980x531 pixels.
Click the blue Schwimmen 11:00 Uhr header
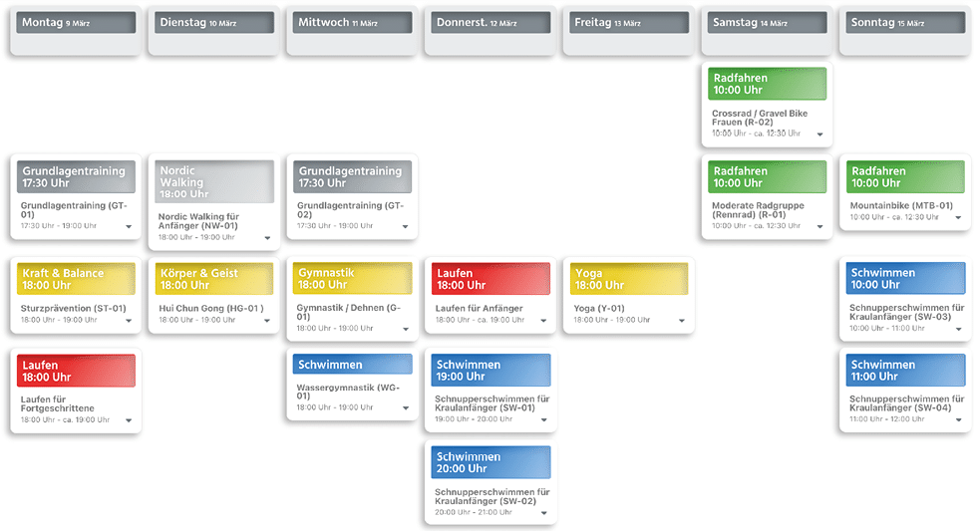click(x=905, y=371)
